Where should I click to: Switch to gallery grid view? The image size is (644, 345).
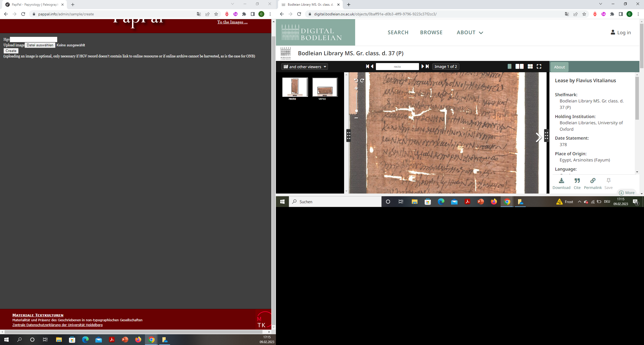(x=530, y=67)
